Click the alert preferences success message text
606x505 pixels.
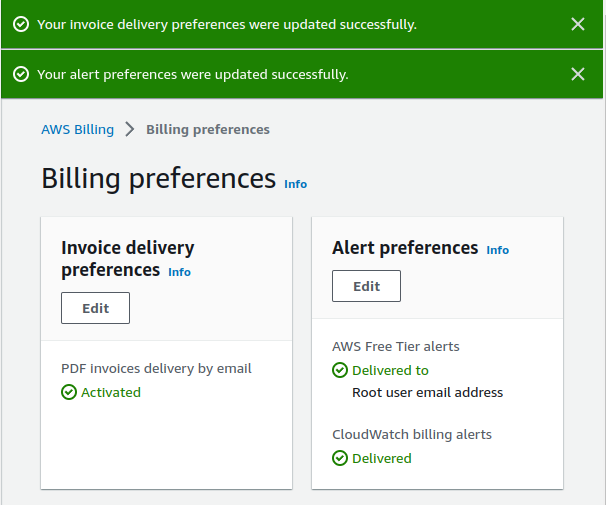193,74
